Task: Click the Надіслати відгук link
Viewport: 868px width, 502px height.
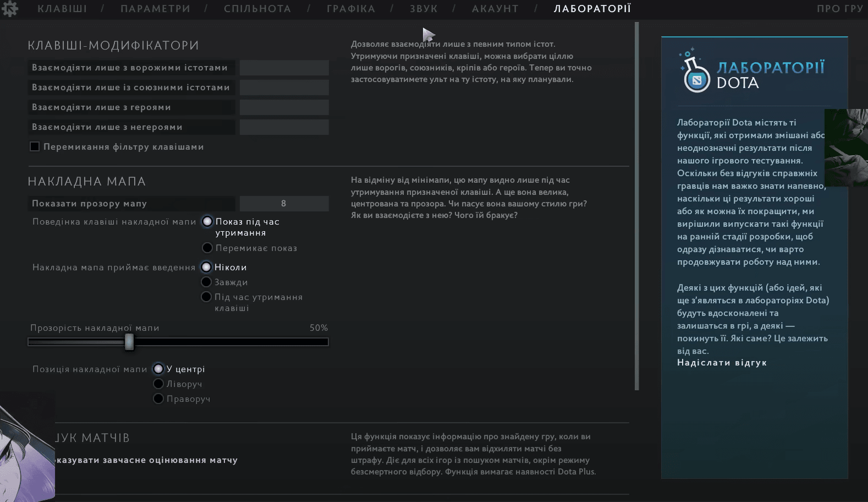Action: (x=722, y=363)
